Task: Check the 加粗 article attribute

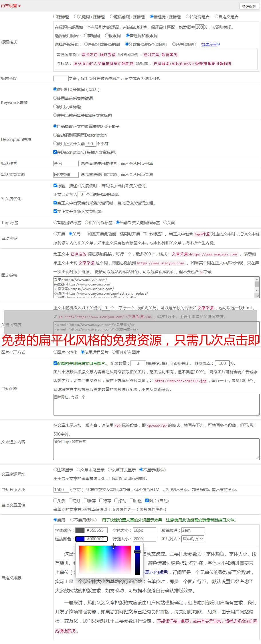Action: tap(132, 501)
